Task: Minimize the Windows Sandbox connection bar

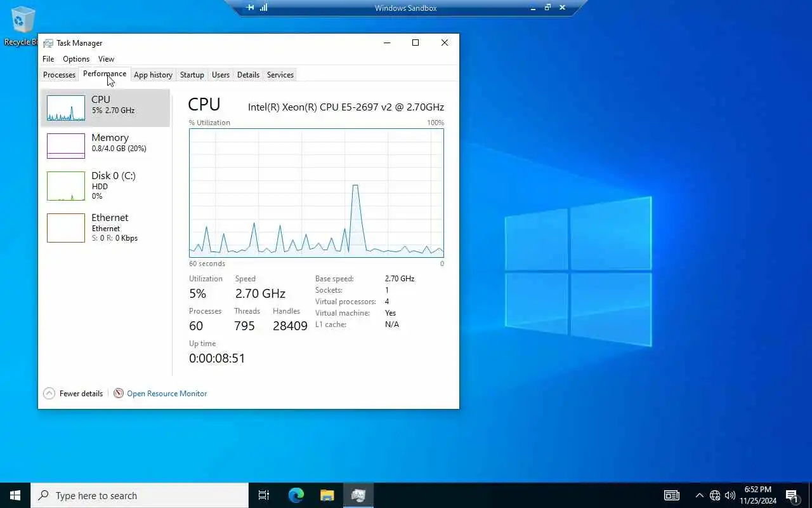Action: pos(533,8)
